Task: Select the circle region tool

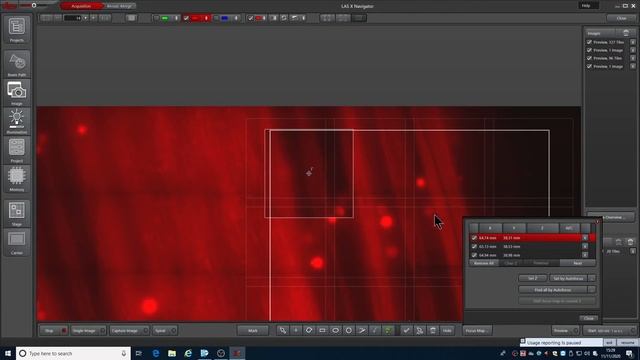Action: (x=349, y=330)
